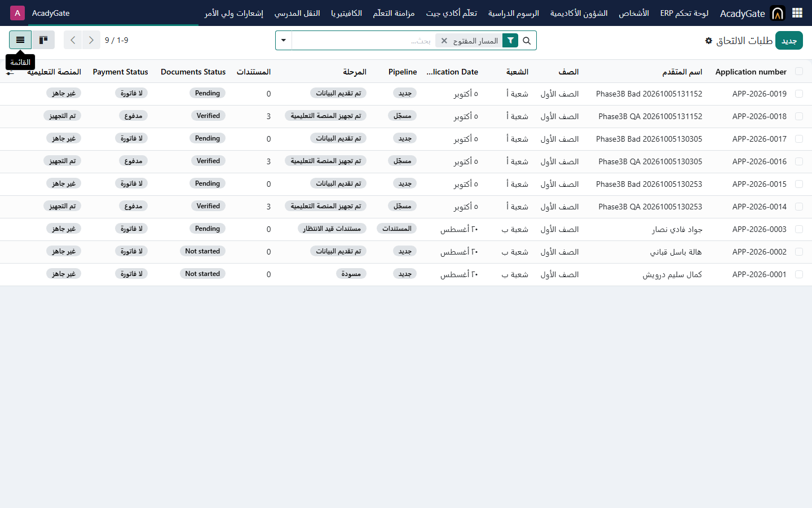Expand the search options dropdown arrow
Image resolution: width=812 pixels, height=508 pixels.
tap(284, 41)
